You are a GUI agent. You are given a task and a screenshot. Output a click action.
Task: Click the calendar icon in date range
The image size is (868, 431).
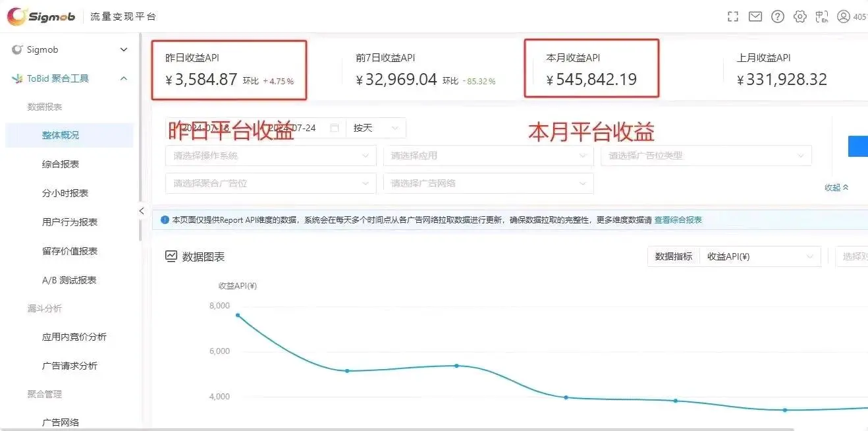[x=335, y=128]
